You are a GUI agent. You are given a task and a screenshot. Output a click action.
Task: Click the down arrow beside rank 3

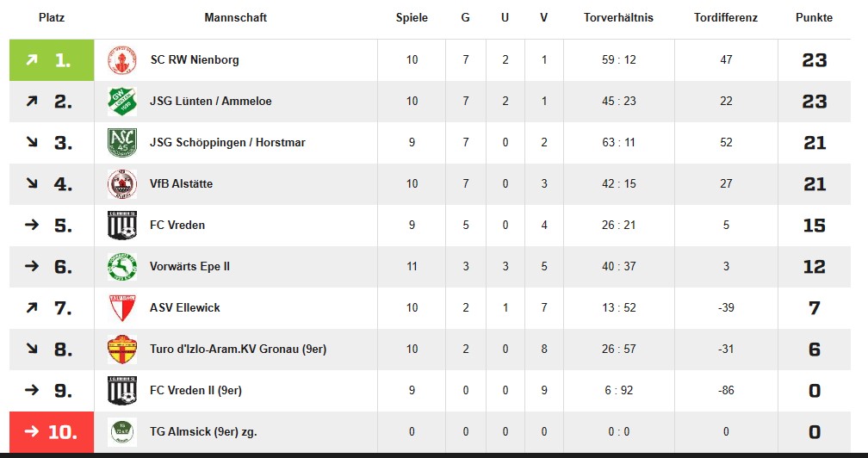pyautogui.click(x=32, y=142)
